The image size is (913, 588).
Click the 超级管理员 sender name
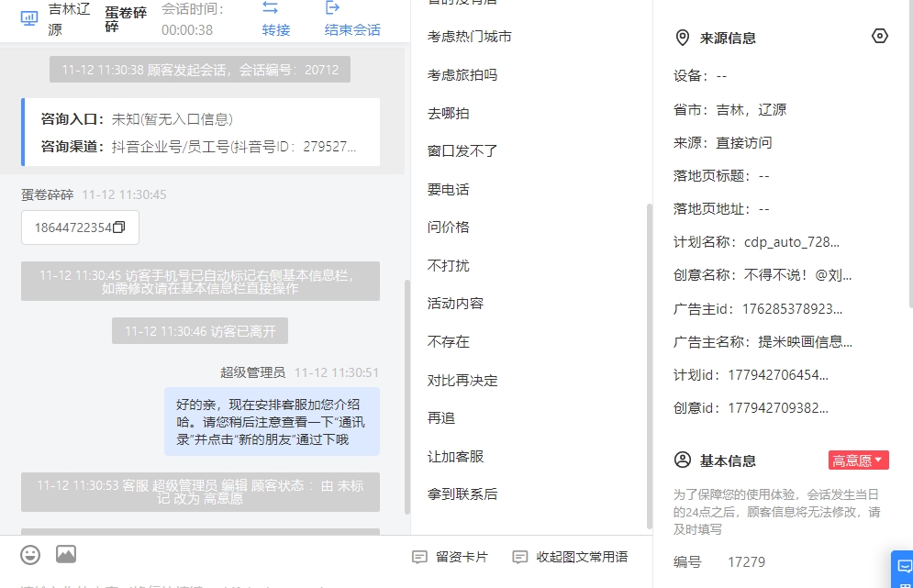coord(252,372)
